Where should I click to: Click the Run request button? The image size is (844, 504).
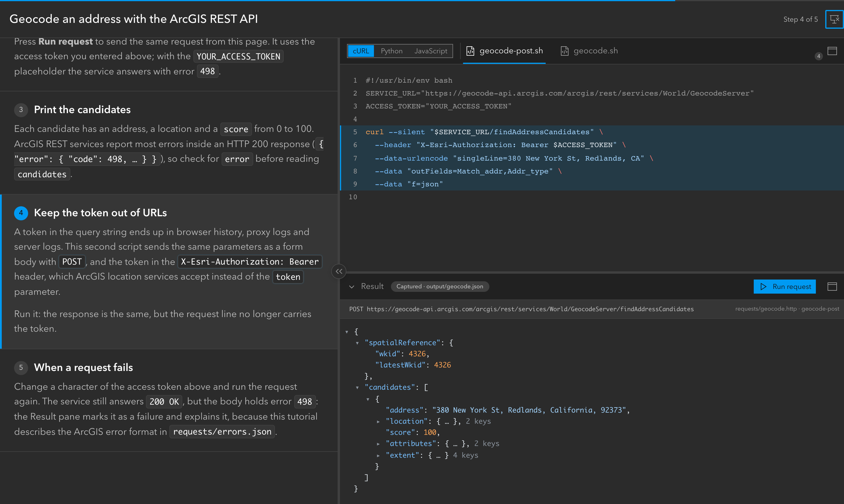(785, 287)
